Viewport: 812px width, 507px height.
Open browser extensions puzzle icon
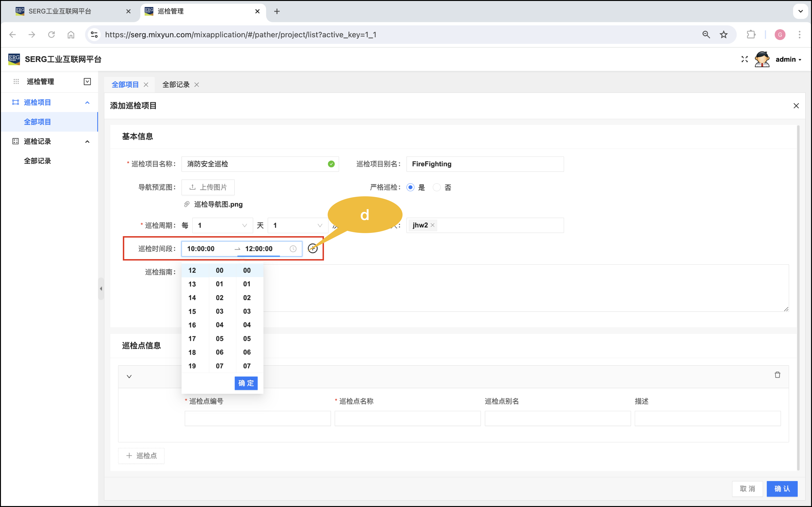click(x=751, y=34)
